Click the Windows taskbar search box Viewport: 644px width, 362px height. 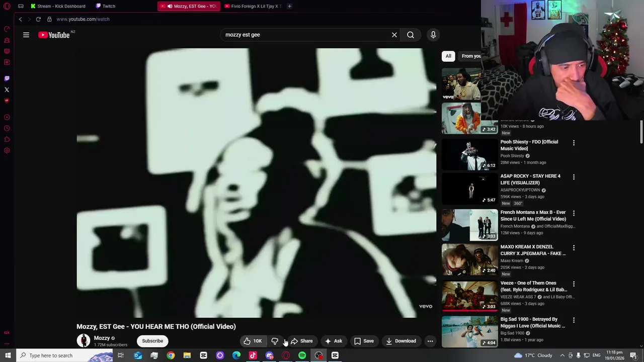click(65, 355)
